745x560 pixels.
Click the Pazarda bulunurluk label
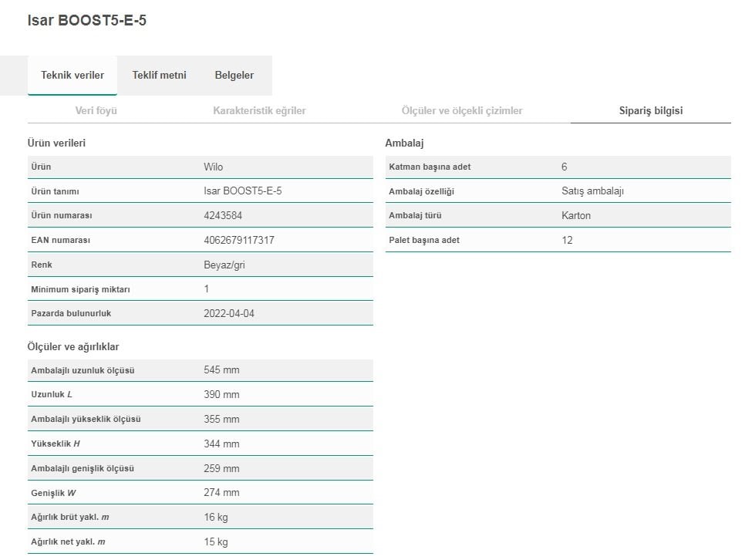pyautogui.click(x=71, y=313)
